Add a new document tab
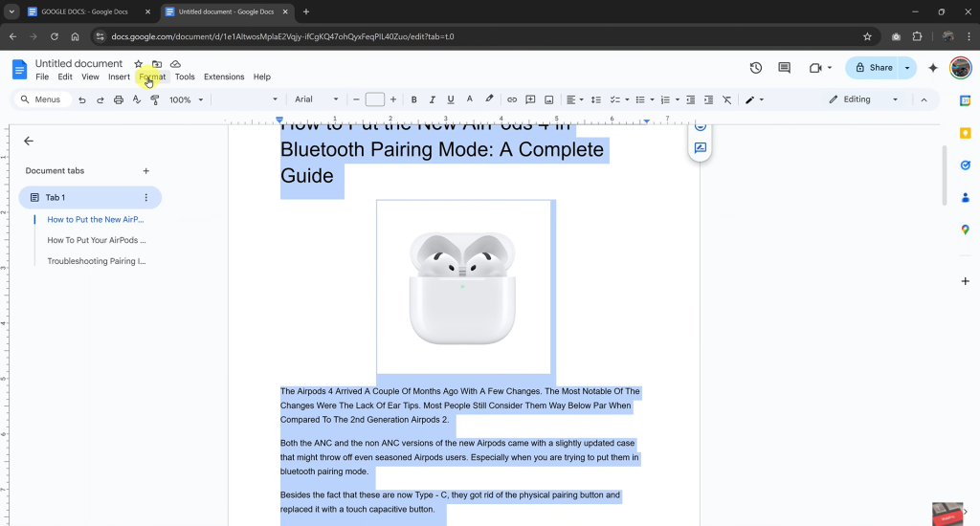The width and height of the screenshot is (980, 526). (x=145, y=170)
